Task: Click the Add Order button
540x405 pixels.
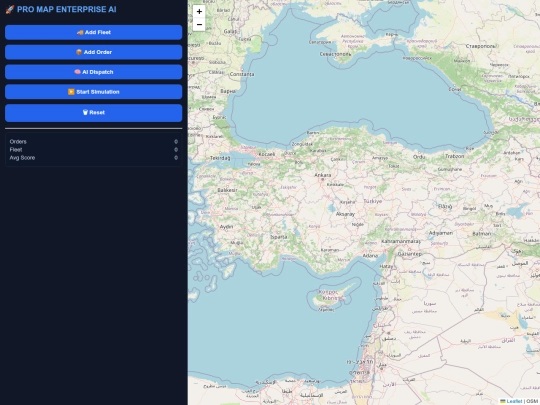Action: [x=93, y=52]
